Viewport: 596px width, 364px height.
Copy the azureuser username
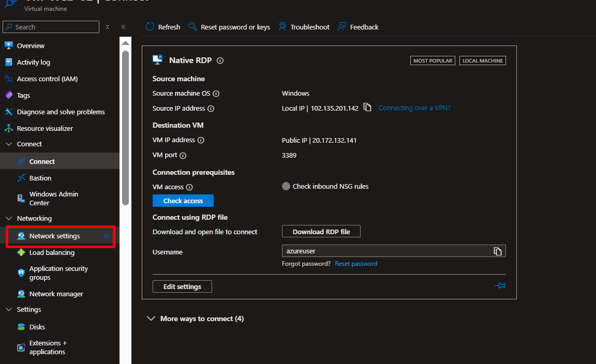click(497, 251)
